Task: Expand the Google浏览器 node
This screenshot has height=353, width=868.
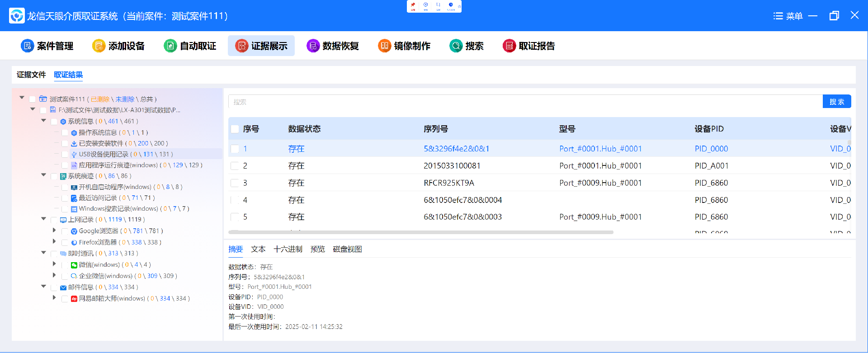Action: tap(54, 230)
